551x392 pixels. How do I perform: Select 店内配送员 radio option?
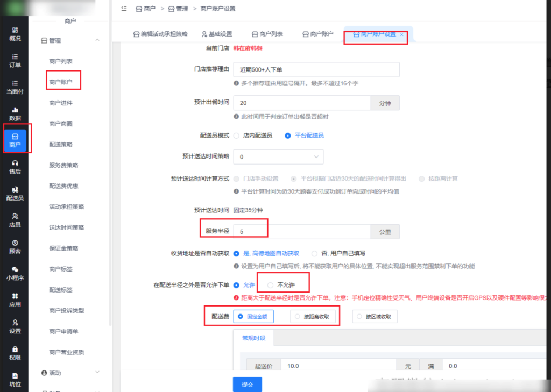[236, 136]
